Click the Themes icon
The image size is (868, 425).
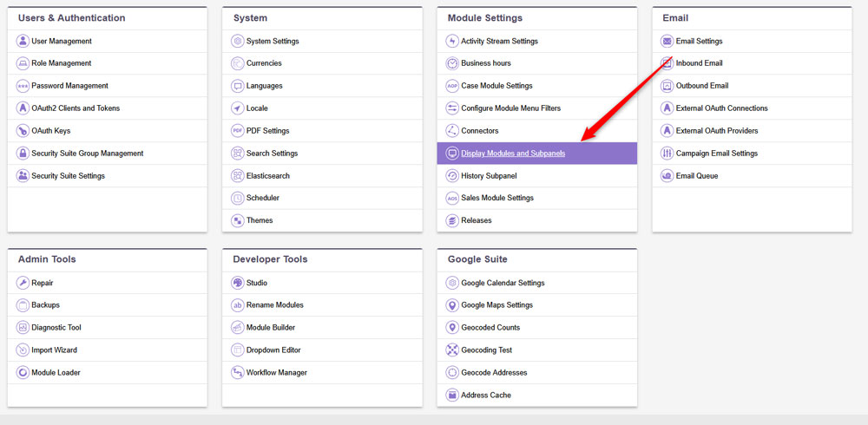tap(238, 220)
